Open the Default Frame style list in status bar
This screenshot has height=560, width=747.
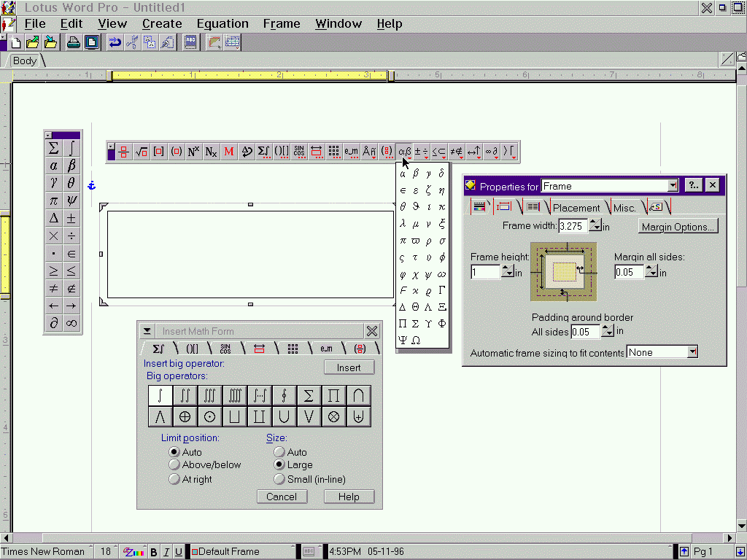click(243, 551)
